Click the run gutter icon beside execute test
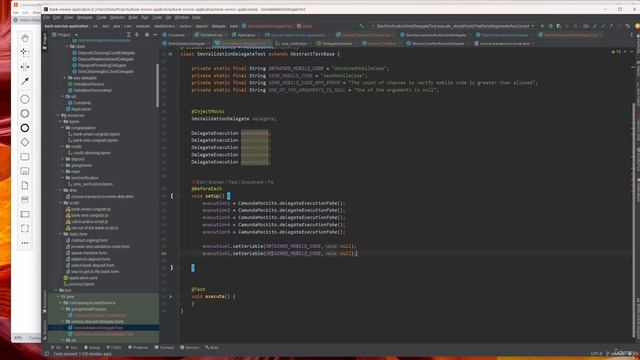 point(171,297)
